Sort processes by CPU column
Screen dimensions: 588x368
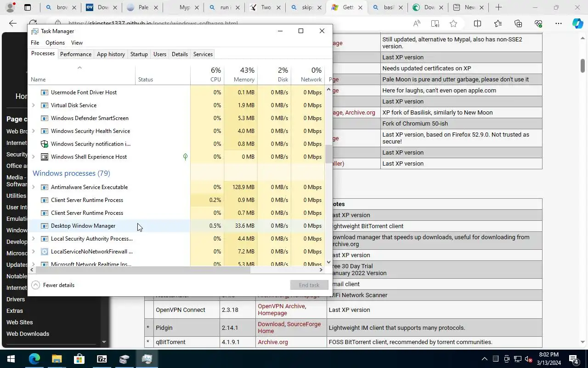tap(207, 75)
